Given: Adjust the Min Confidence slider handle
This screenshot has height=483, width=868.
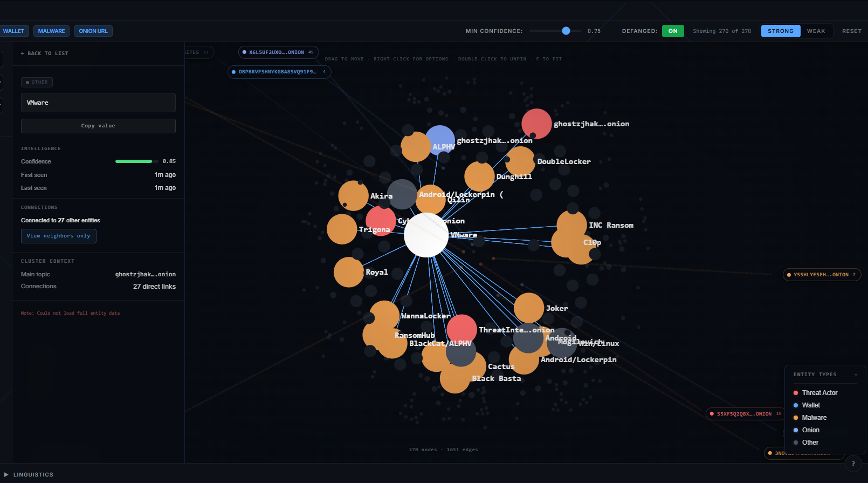Looking at the screenshot, I should pos(566,31).
